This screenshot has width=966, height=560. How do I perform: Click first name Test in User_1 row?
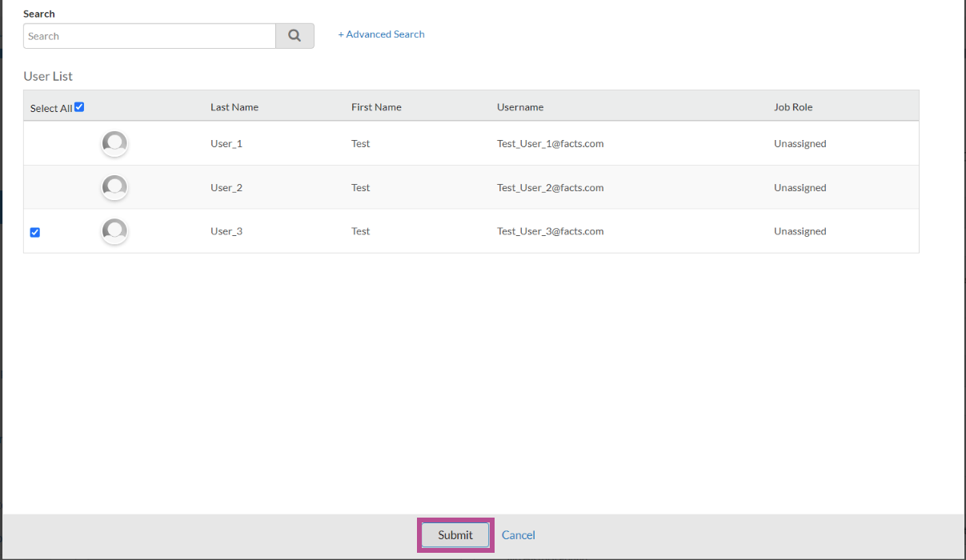click(x=361, y=144)
